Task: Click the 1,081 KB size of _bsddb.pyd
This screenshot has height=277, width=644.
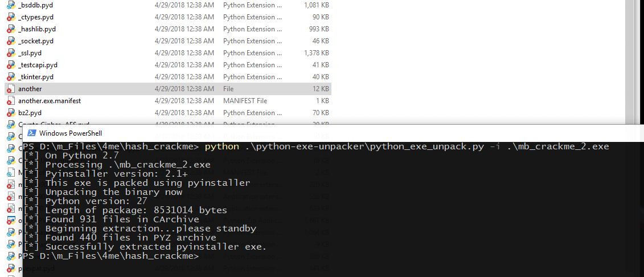Action: (x=316, y=5)
